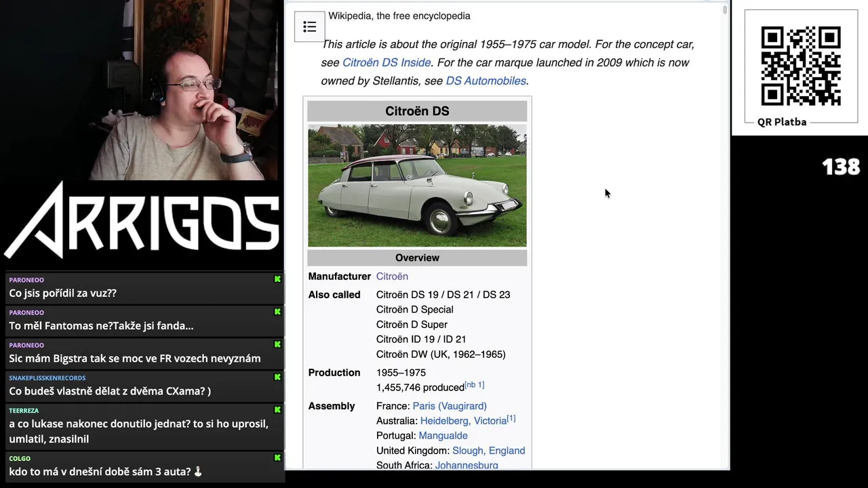868x488 pixels.
Task: Click 'Citroën D Special' text
Action: (415, 310)
